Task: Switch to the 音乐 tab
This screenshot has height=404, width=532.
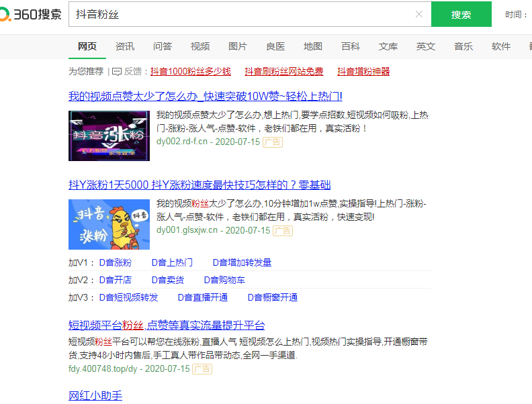Action: 463,46
